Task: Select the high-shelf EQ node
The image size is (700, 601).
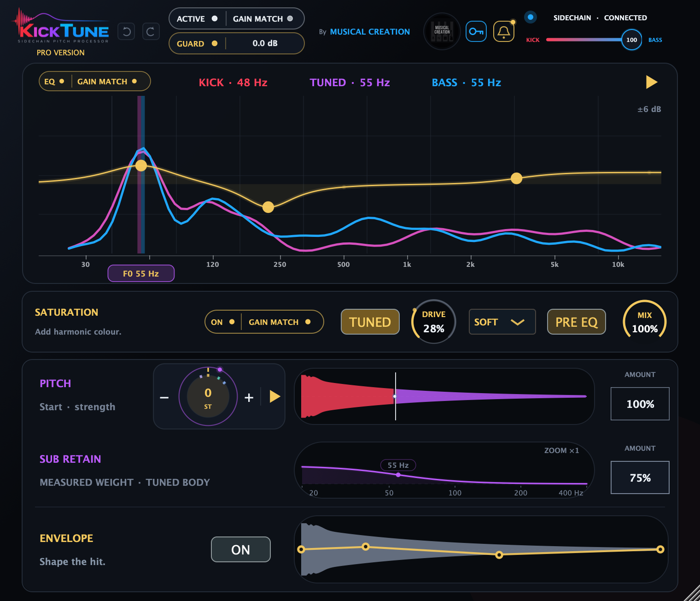Action: tap(516, 178)
